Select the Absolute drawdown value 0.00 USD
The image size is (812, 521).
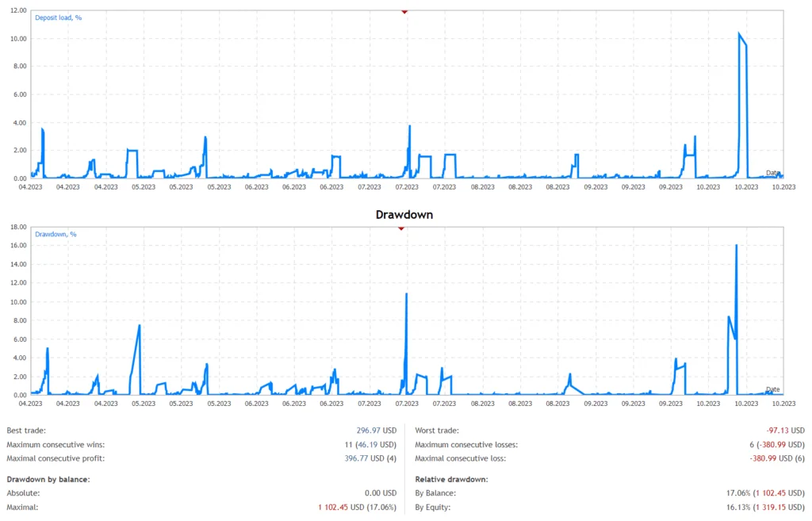click(379, 492)
